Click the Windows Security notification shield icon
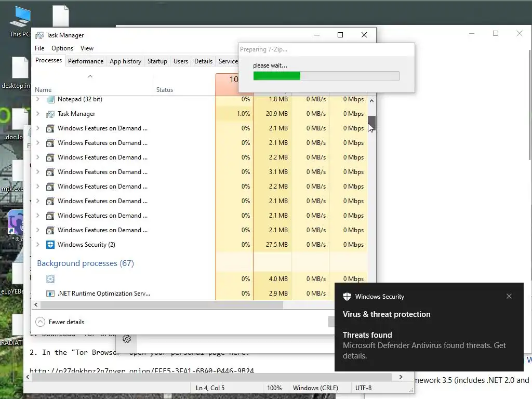 (x=347, y=297)
